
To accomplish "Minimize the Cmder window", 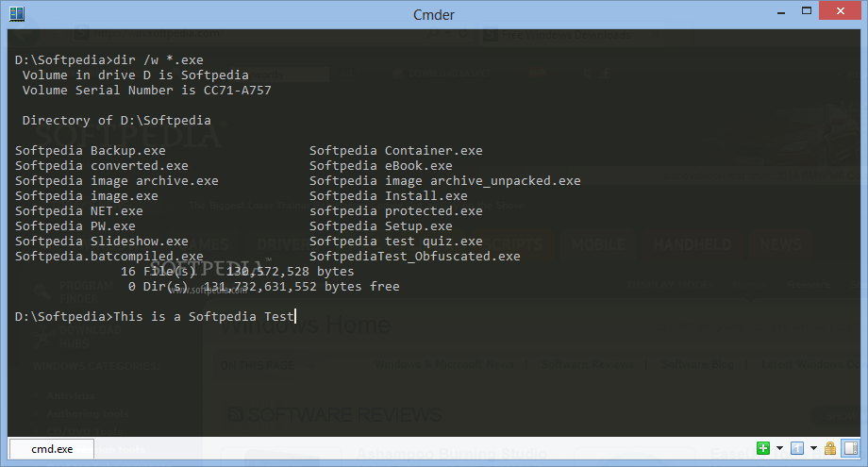I will (x=781, y=12).
